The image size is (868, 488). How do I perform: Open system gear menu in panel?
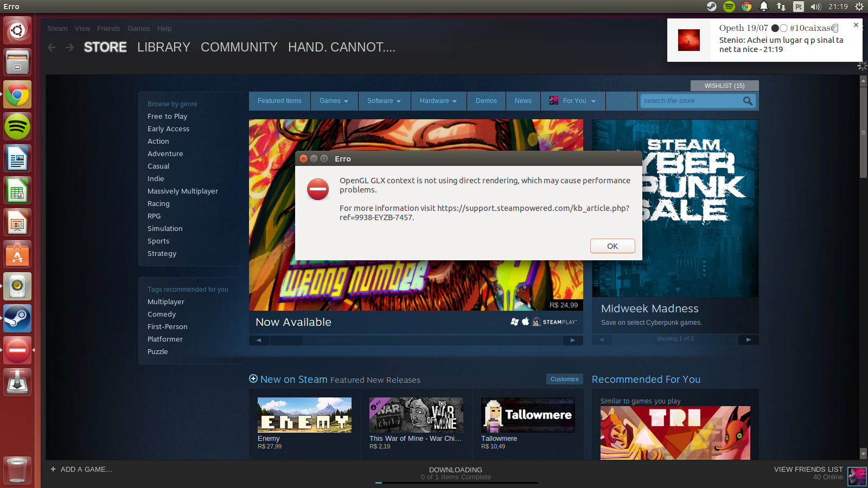(859, 7)
